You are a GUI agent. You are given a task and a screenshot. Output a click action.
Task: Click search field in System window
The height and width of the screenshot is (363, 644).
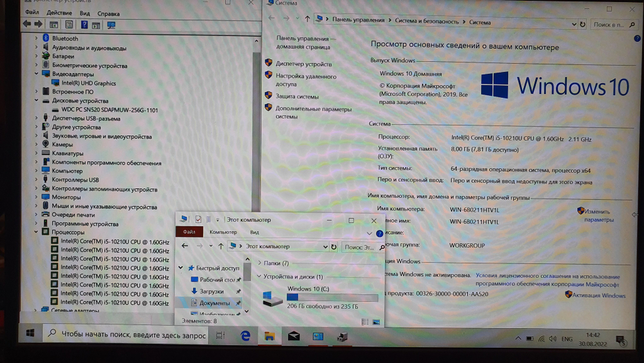(614, 25)
